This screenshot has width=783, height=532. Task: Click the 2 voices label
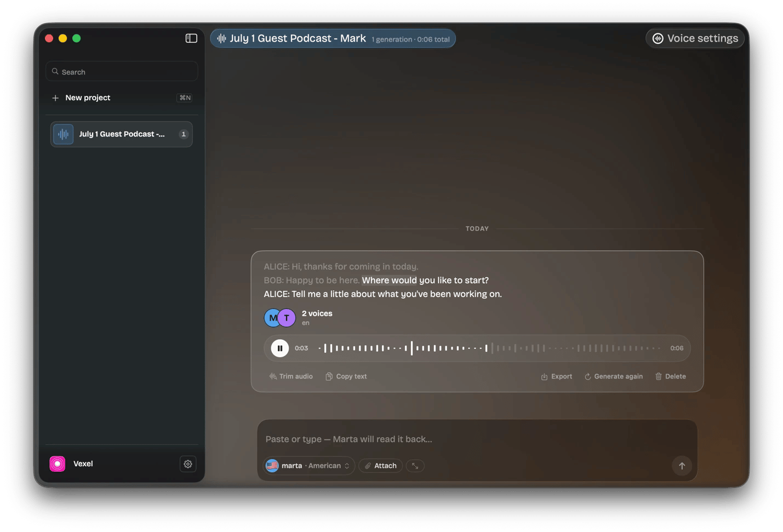pyautogui.click(x=317, y=313)
